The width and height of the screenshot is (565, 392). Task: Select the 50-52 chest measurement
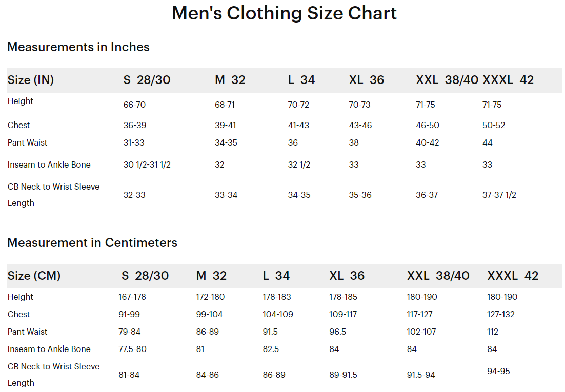(494, 125)
